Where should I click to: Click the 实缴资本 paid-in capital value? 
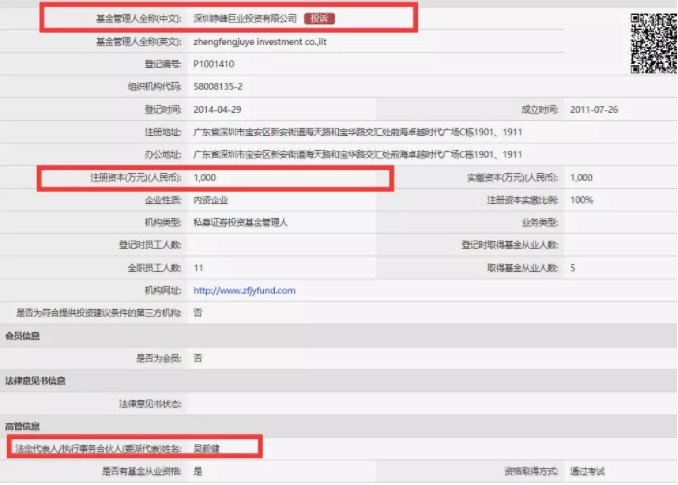click(x=580, y=177)
